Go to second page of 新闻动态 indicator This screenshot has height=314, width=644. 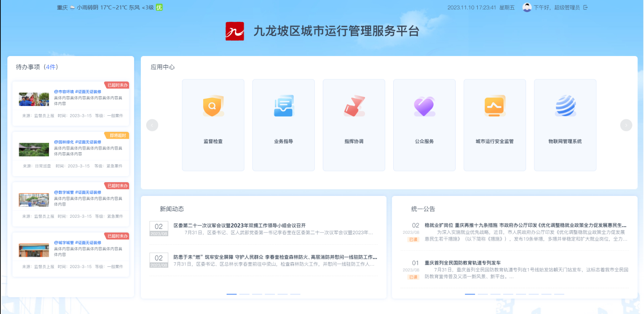[244, 294]
